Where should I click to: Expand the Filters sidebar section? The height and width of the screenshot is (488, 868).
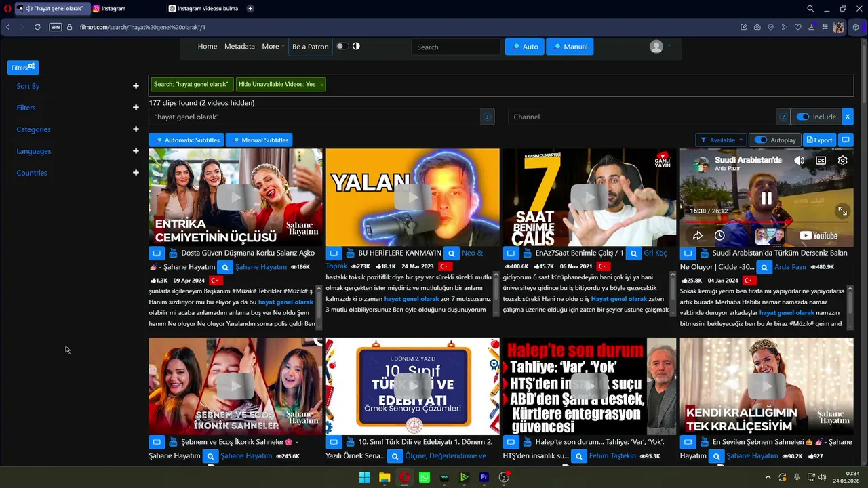point(136,108)
